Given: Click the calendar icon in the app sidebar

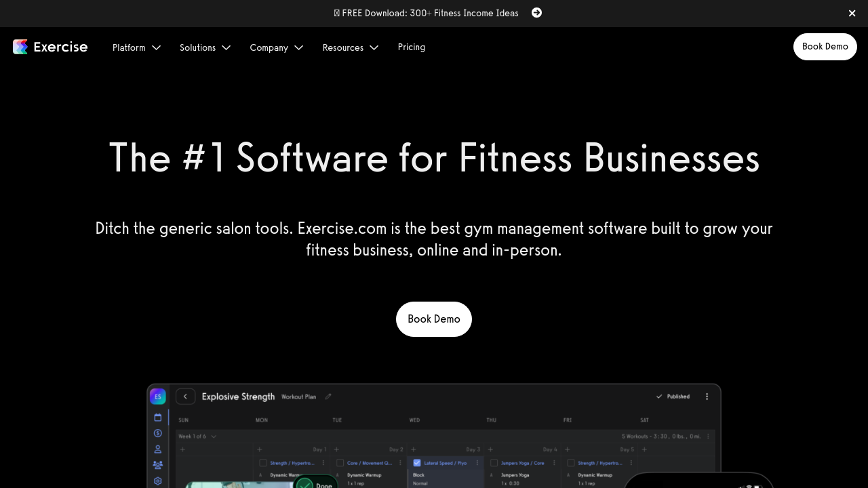Looking at the screenshot, I should 158,418.
